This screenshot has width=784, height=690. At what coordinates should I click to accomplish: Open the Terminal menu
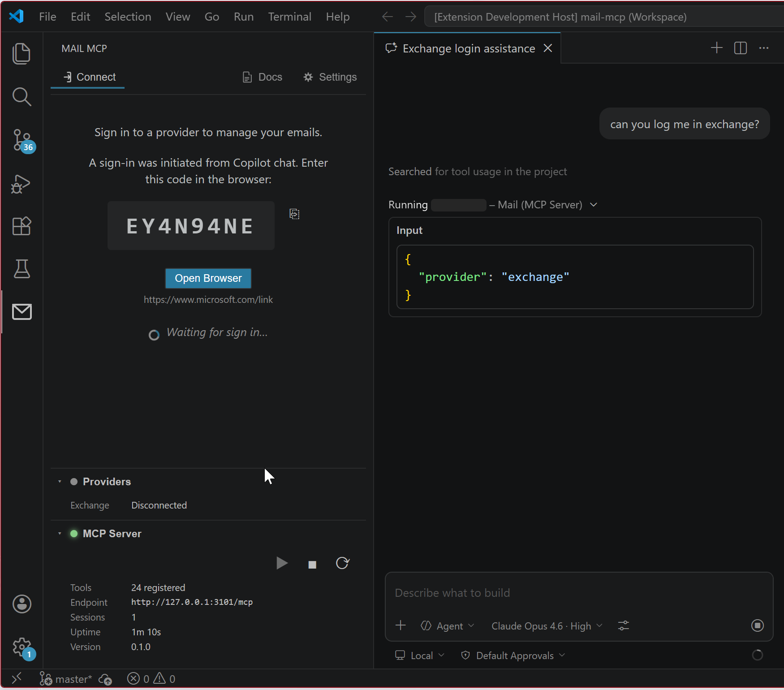click(x=289, y=17)
